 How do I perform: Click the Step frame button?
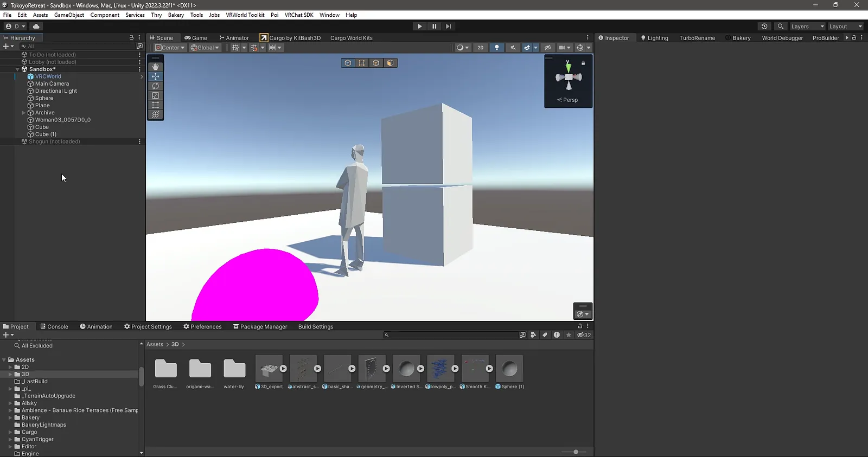[x=448, y=26]
